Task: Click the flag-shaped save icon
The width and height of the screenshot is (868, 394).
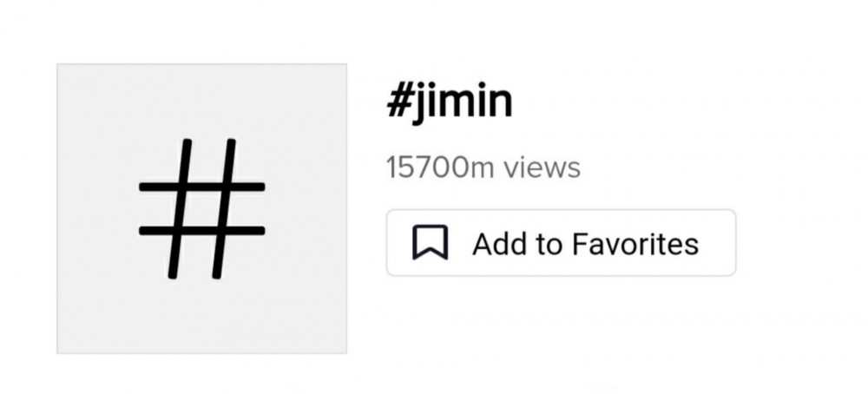Action: tap(431, 242)
